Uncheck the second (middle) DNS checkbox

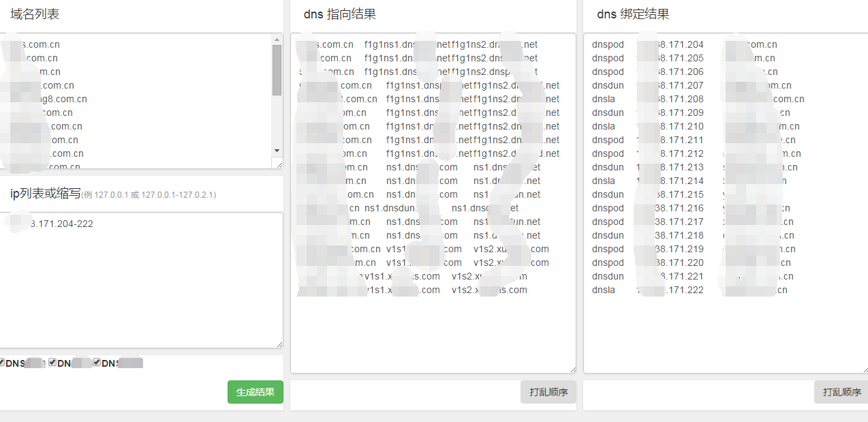pyautogui.click(x=52, y=363)
